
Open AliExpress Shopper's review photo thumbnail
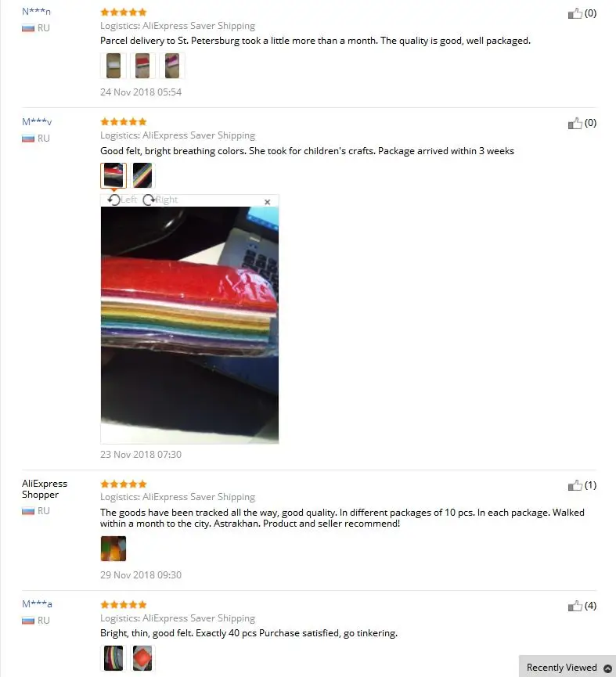pos(113,549)
